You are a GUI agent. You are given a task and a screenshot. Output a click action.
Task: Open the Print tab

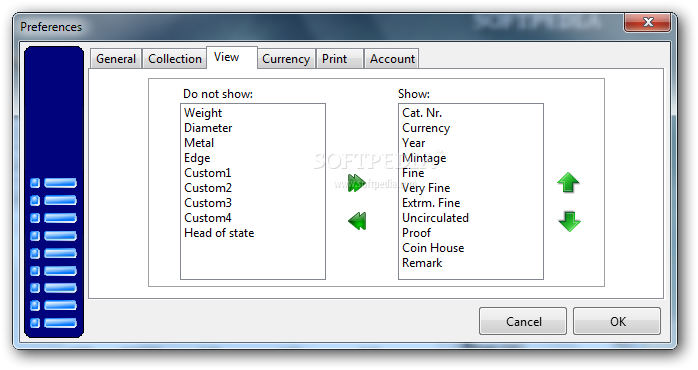point(339,59)
